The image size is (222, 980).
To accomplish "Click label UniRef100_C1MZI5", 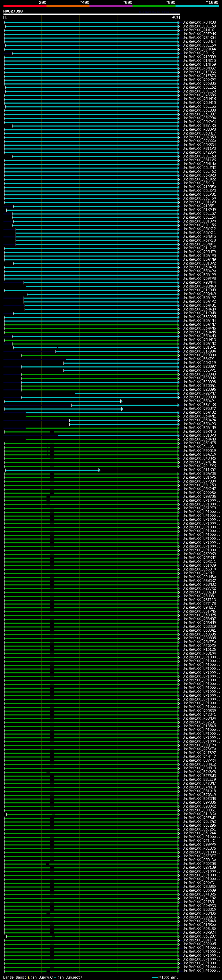I will tap(199, 60).
